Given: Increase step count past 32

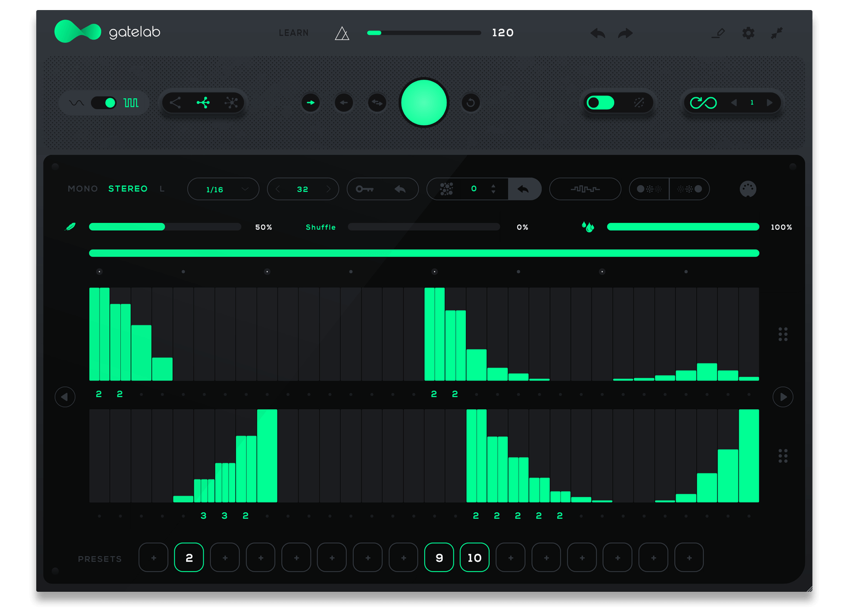Looking at the screenshot, I should point(328,189).
